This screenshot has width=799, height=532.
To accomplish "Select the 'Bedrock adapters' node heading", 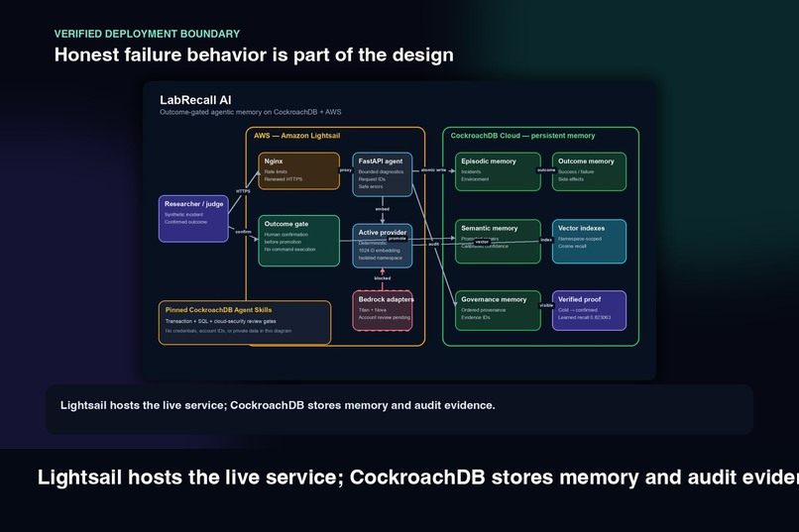I will click(x=386, y=299).
